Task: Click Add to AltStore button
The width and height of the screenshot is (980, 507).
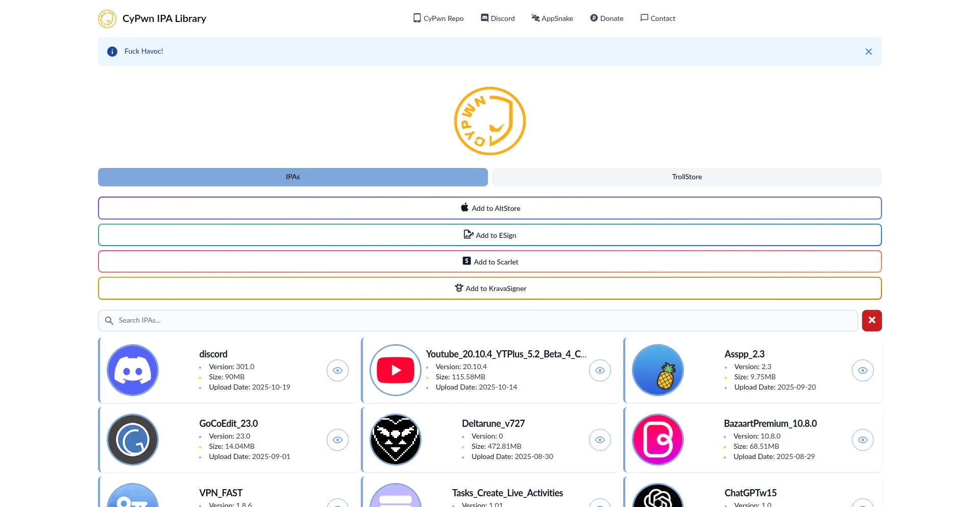Action: (x=489, y=208)
